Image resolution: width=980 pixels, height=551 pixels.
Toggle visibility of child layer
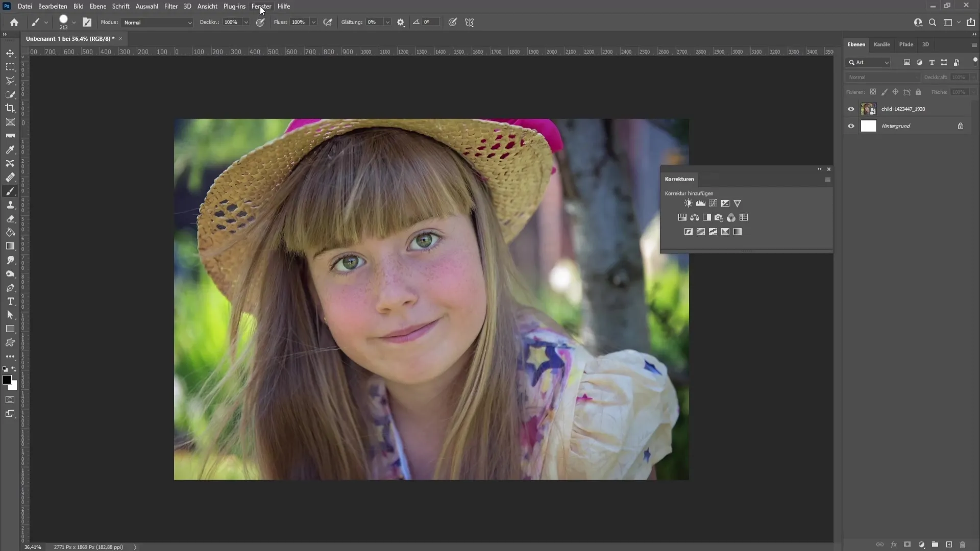click(x=851, y=109)
